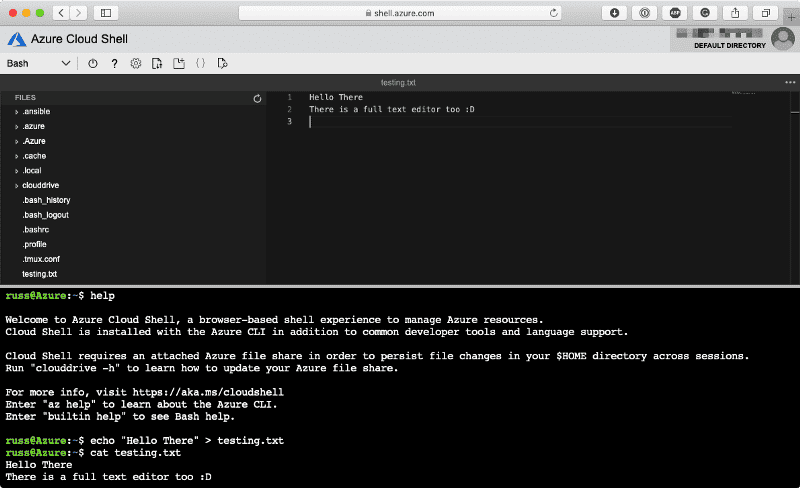
Task: Click the shell.azure.com address bar
Action: [x=400, y=13]
